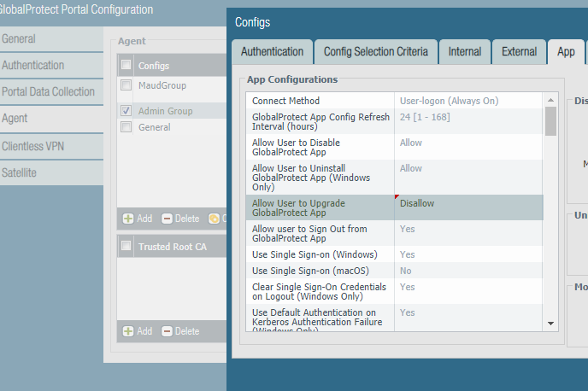This screenshot has width=588, height=391.
Task: Toggle the select-all Configs header checkbox
Action: coord(126,65)
